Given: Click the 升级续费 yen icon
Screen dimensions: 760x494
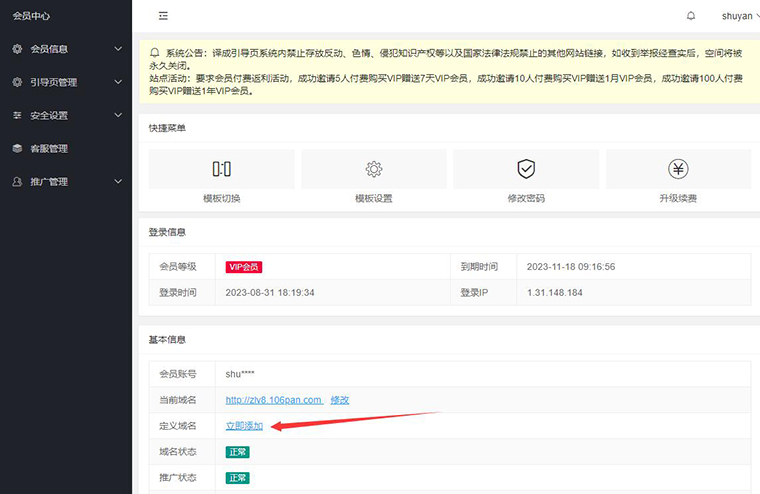Looking at the screenshot, I should 678,169.
